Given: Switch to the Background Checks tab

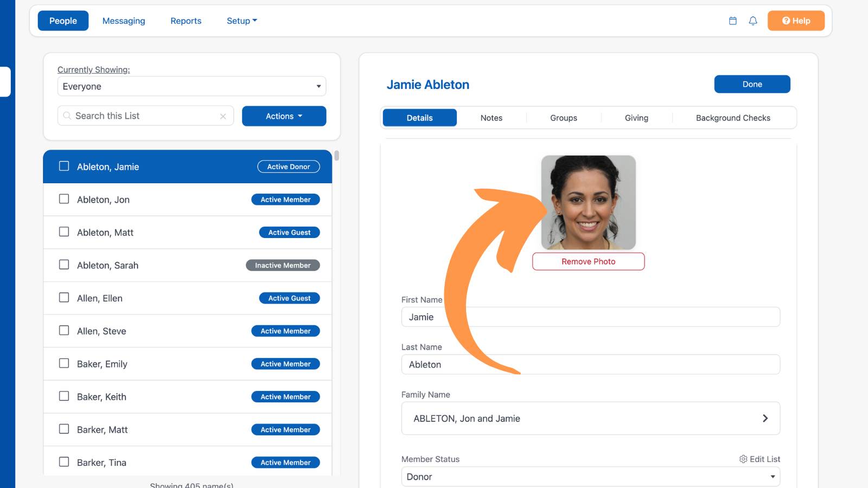Looking at the screenshot, I should (733, 118).
